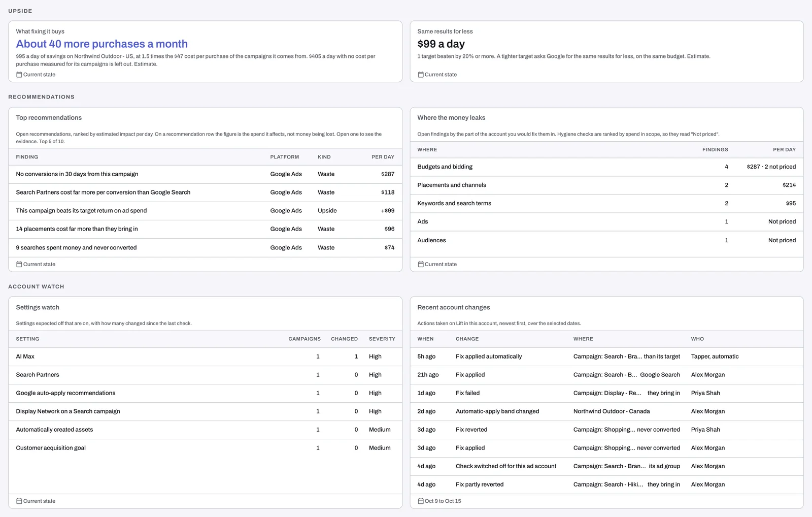Click the '$99 a day' value

441,44
